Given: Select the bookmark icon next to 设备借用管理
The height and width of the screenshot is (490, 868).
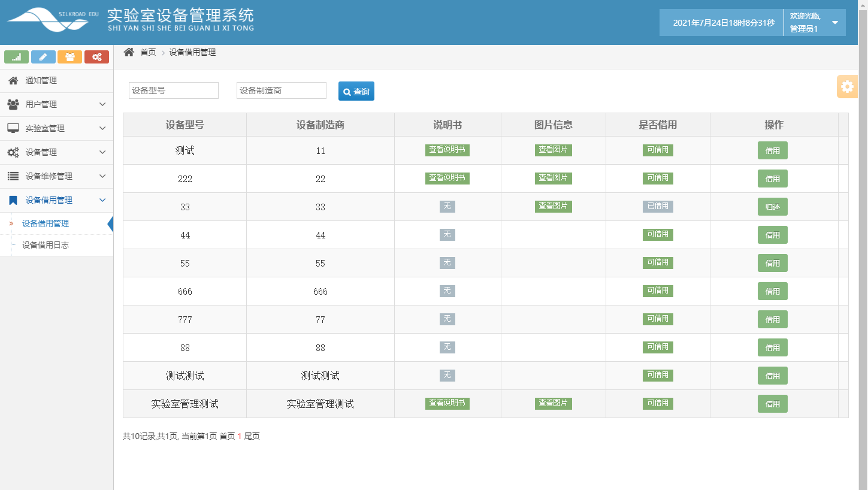Looking at the screenshot, I should click(13, 199).
